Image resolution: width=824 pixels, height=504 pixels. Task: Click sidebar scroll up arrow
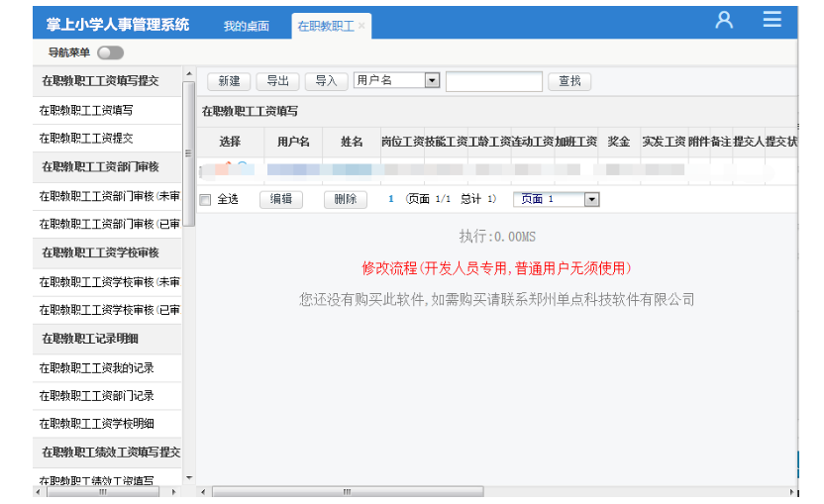[189, 73]
